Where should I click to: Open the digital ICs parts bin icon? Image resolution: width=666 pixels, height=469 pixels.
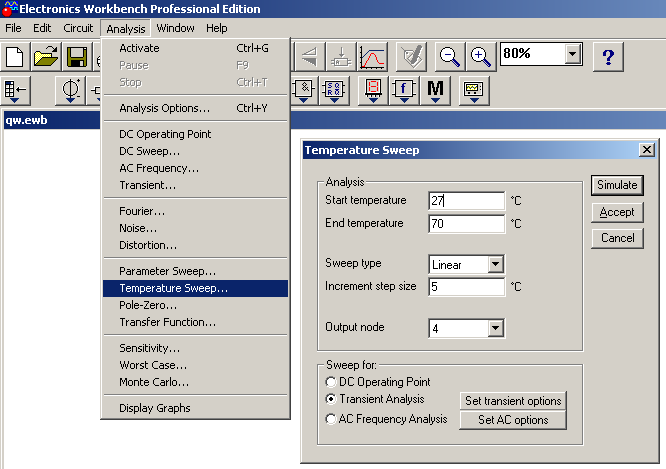334,90
